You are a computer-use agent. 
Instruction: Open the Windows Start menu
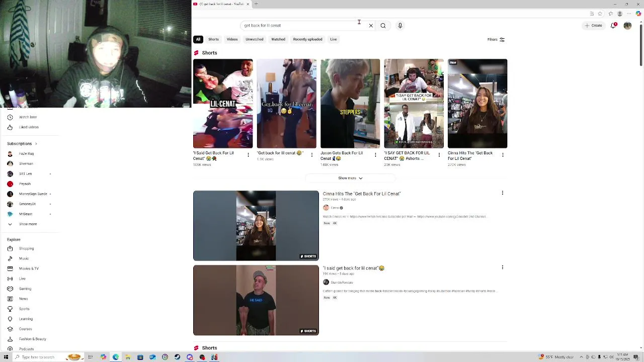click(6, 357)
